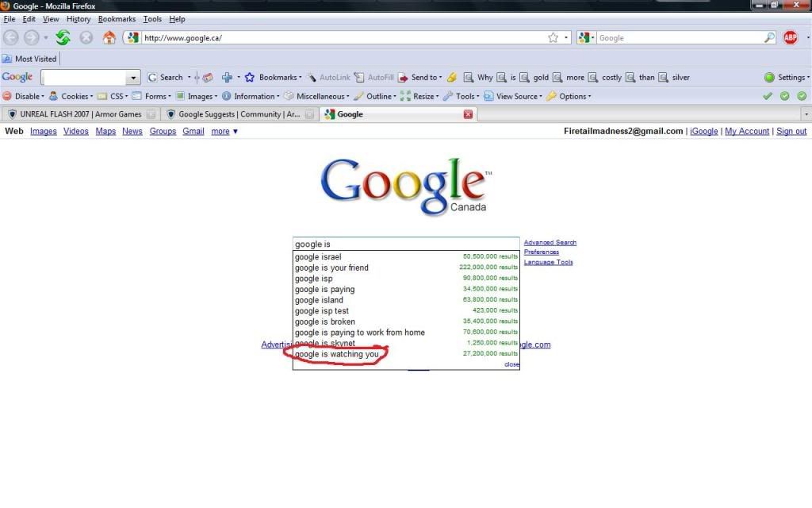This screenshot has height=508, width=812.
Task: Open Advanced Search link
Action: pos(550,243)
